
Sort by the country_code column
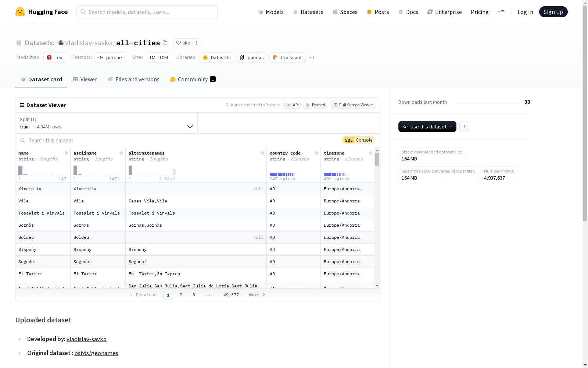(x=316, y=153)
